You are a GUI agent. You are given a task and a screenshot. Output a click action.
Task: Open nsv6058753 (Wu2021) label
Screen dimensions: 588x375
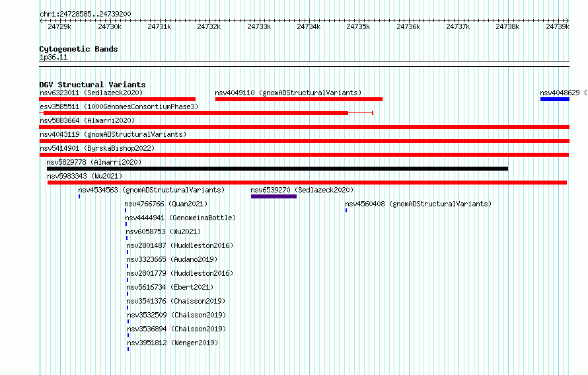click(163, 231)
